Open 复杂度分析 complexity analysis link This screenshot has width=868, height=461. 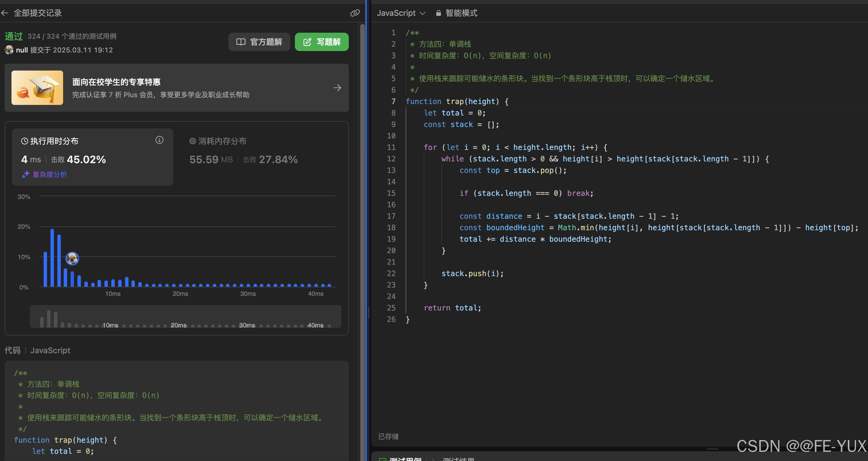click(50, 174)
